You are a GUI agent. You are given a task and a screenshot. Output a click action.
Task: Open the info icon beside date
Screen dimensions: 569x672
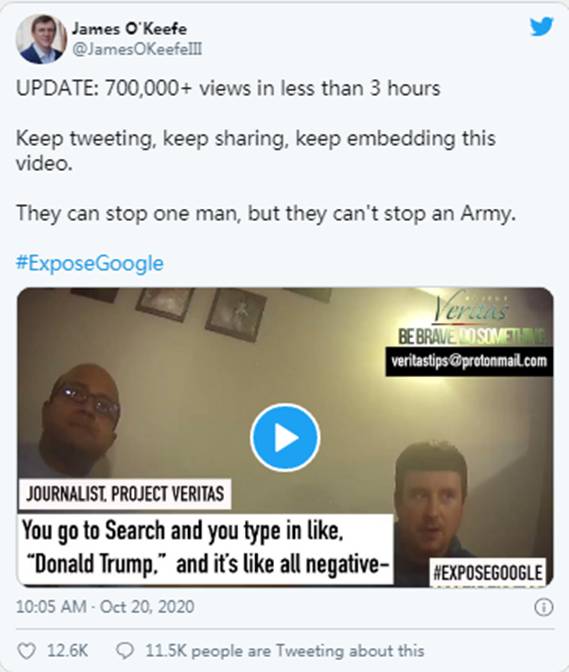pyautogui.click(x=544, y=607)
